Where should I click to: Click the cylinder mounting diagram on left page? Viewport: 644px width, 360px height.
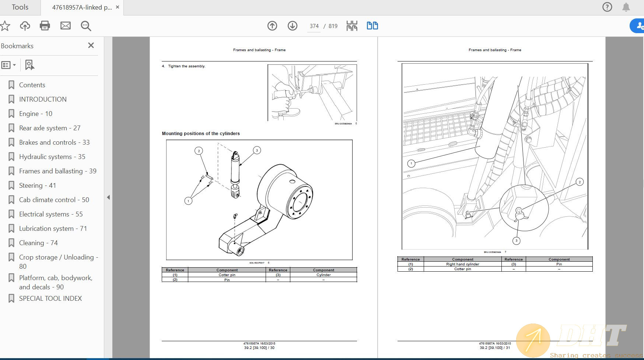259,200
